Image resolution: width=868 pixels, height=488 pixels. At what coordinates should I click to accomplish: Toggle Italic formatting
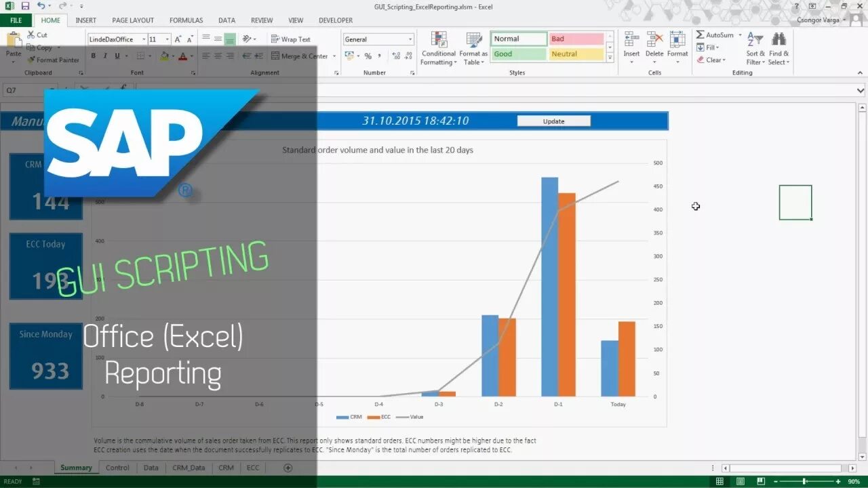(104, 56)
